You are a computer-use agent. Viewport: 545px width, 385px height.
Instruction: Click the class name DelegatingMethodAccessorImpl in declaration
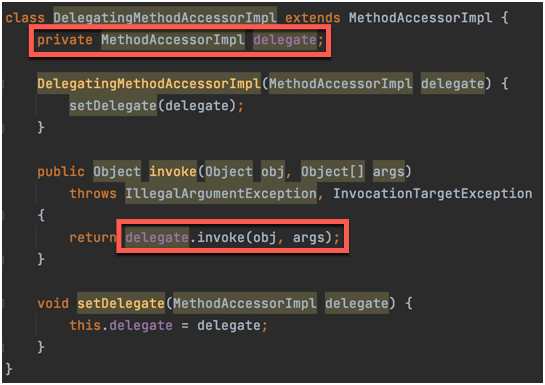pyautogui.click(x=165, y=17)
